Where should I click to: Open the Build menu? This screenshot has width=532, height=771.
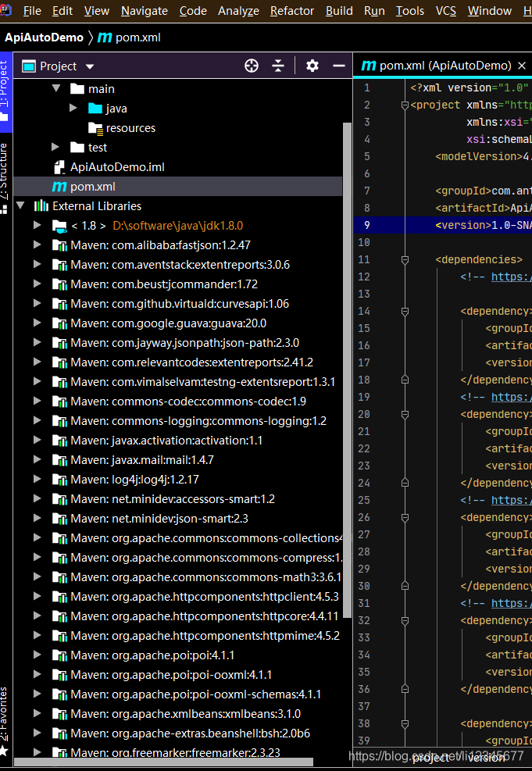[x=339, y=11]
